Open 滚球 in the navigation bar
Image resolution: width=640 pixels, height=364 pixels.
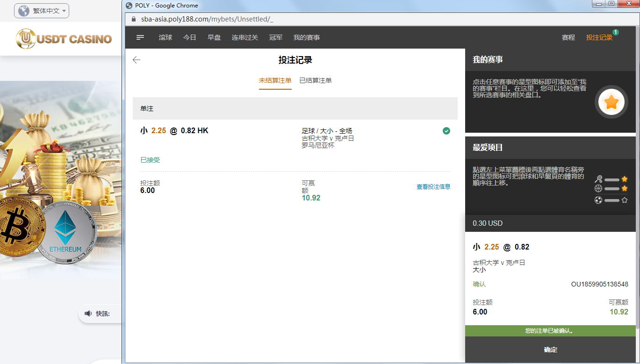coord(165,37)
